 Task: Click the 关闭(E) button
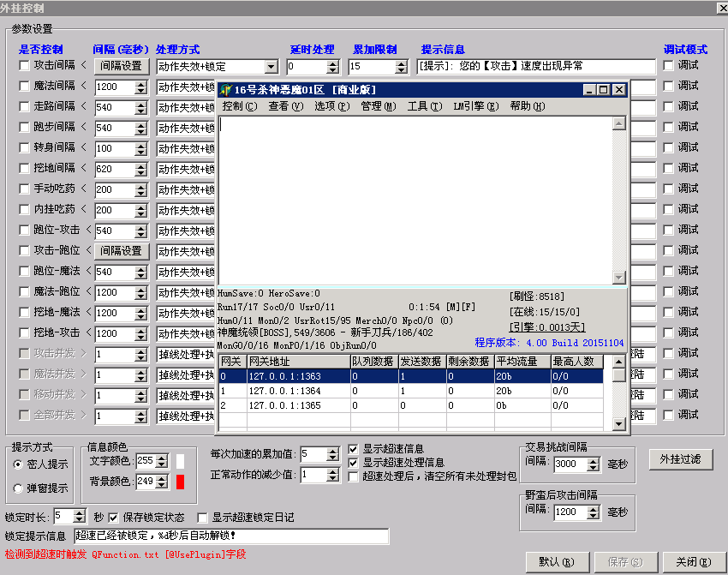[x=694, y=562]
